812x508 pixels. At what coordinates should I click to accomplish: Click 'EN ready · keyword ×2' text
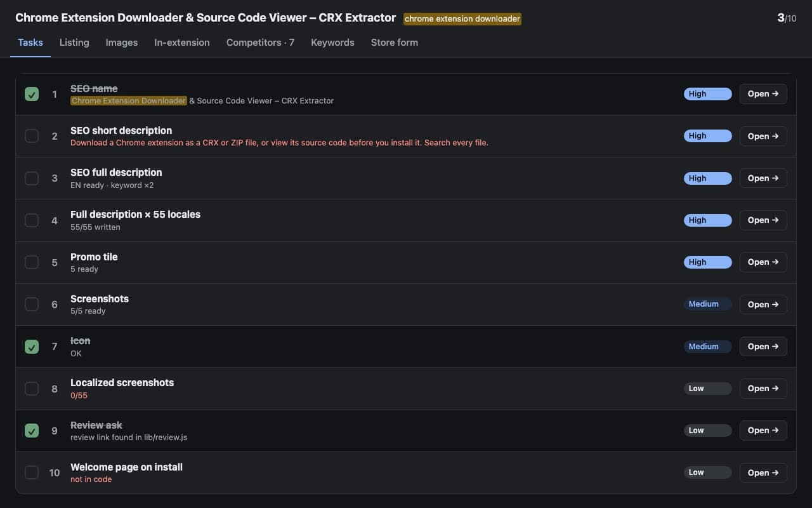[112, 185]
